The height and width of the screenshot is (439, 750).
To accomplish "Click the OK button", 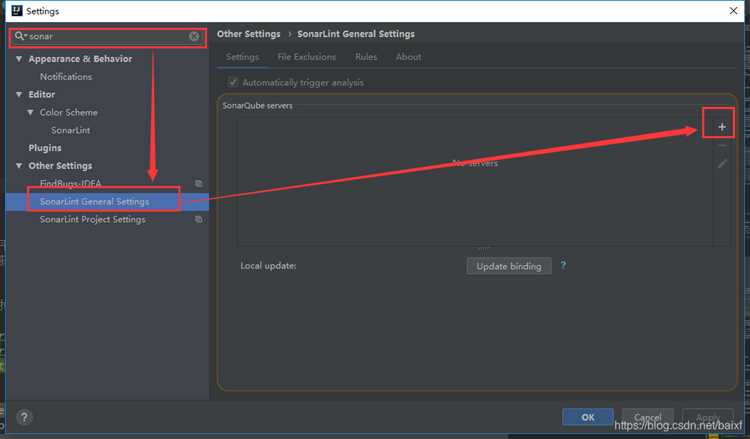I will (x=588, y=417).
